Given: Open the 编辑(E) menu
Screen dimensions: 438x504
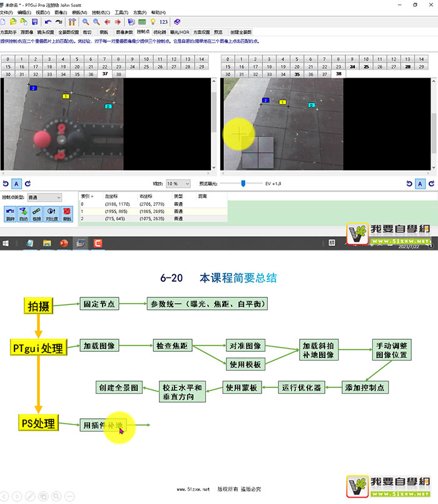Looking at the screenshot, I should tap(24, 13).
